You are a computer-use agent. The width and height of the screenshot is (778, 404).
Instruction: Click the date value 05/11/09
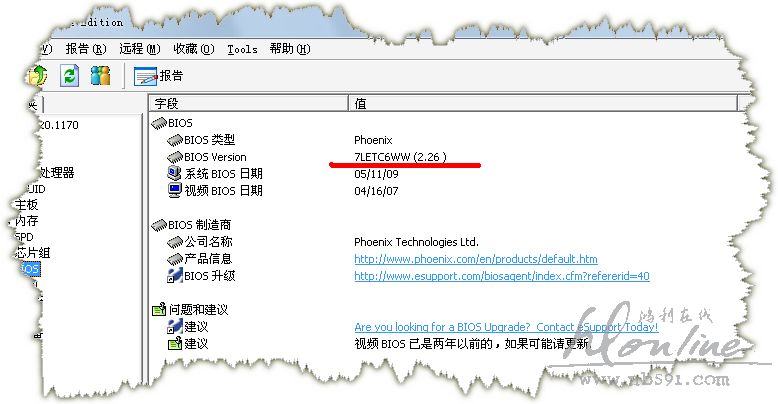coord(376,174)
